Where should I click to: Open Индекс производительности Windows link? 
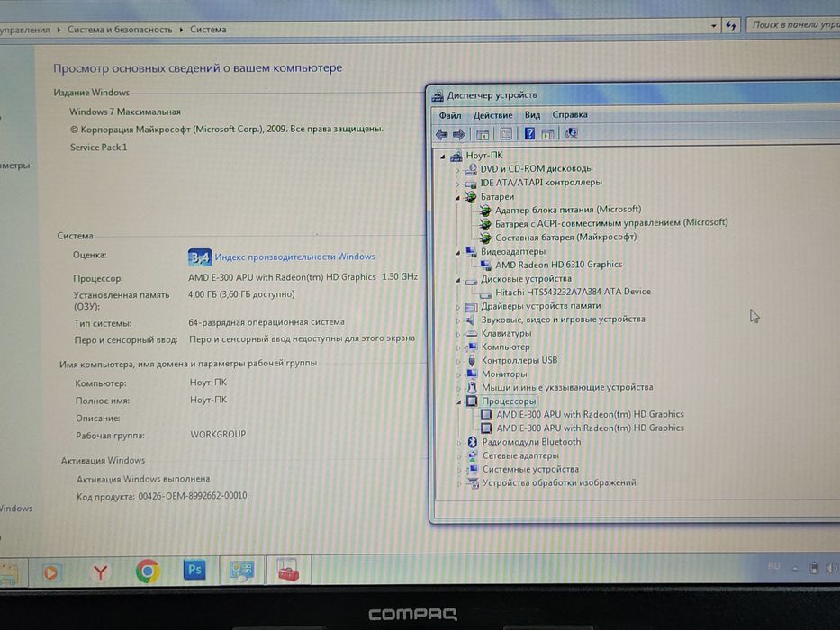(x=294, y=256)
